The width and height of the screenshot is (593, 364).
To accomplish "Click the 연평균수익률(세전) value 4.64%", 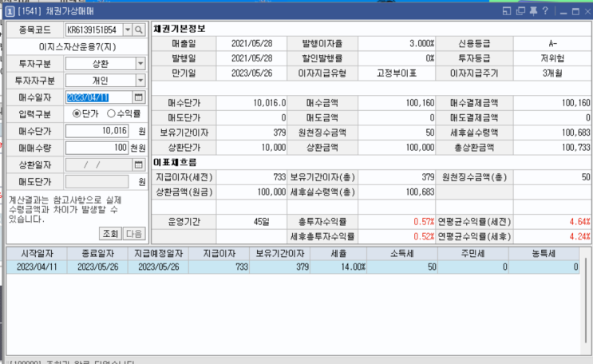I will click(x=579, y=222).
